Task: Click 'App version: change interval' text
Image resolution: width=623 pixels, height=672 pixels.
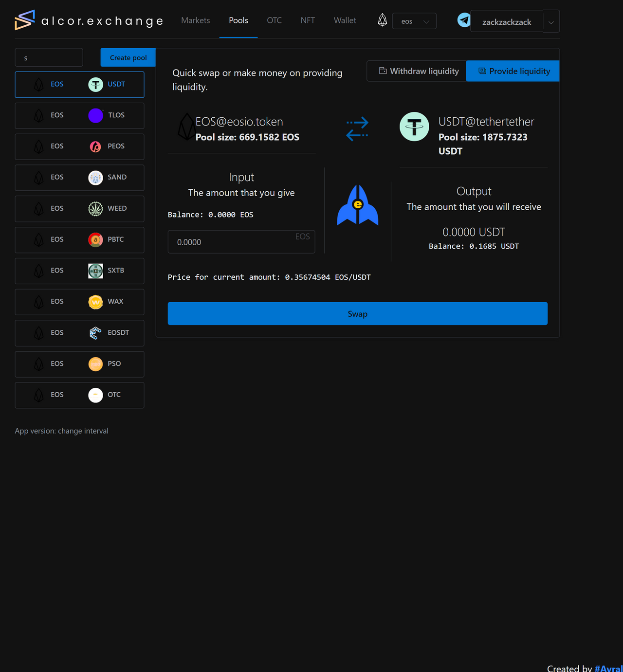Action: [x=61, y=431]
